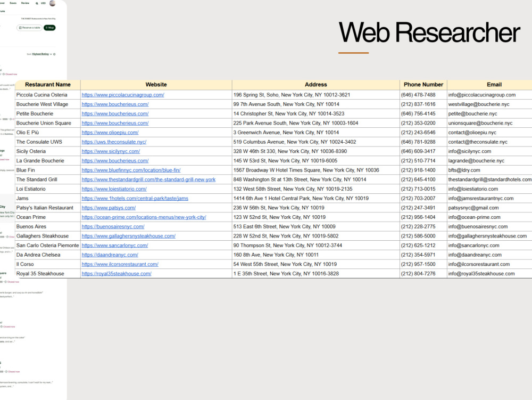Open the ilcorsorestaurant.com link
Screen dimensions: 532x400
120,264
